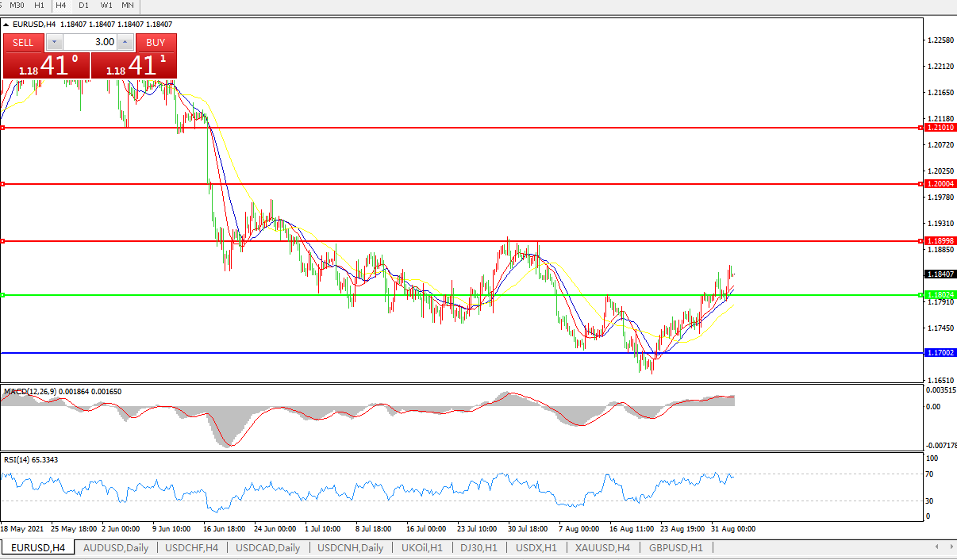Open the XAUUSD,H4 chart tab
Viewport: 957px width, 560px height.
pyautogui.click(x=603, y=548)
